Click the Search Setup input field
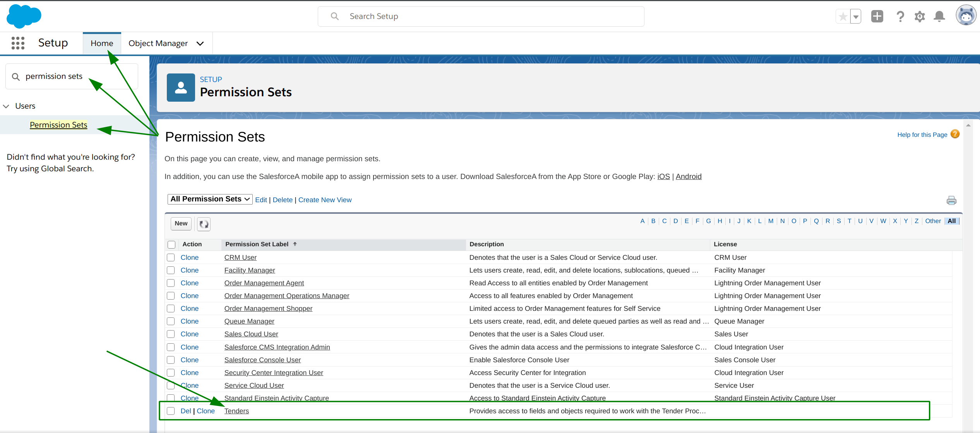The width and height of the screenshot is (980, 433). point(481,16)
